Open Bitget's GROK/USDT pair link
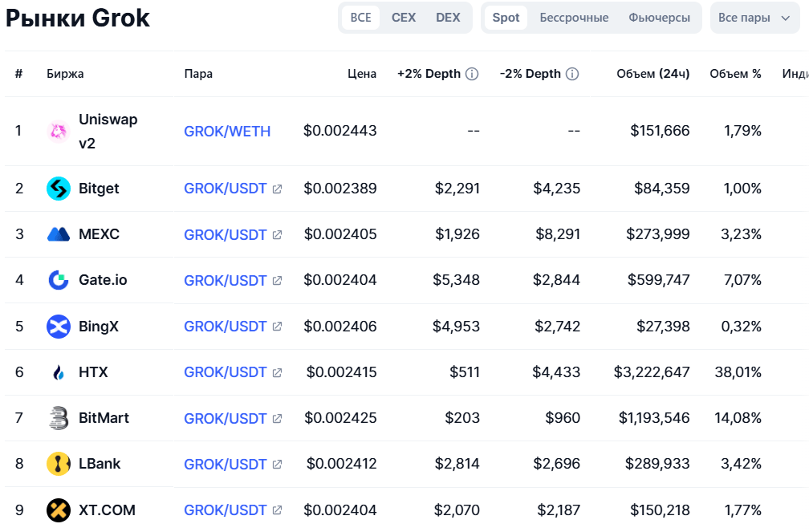Screen dimensions: 809x532 tap(226, 189)
